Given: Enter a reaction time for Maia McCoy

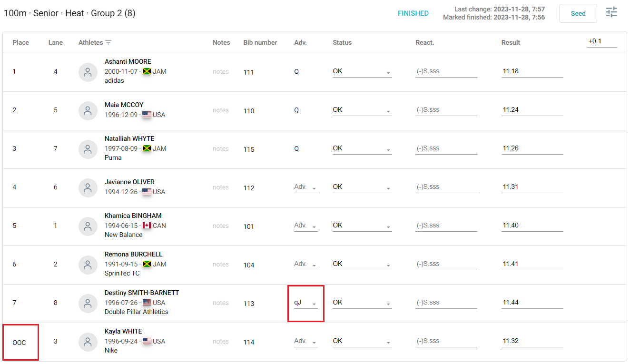Looking at the screenshot, I should [x=445, y=109].
